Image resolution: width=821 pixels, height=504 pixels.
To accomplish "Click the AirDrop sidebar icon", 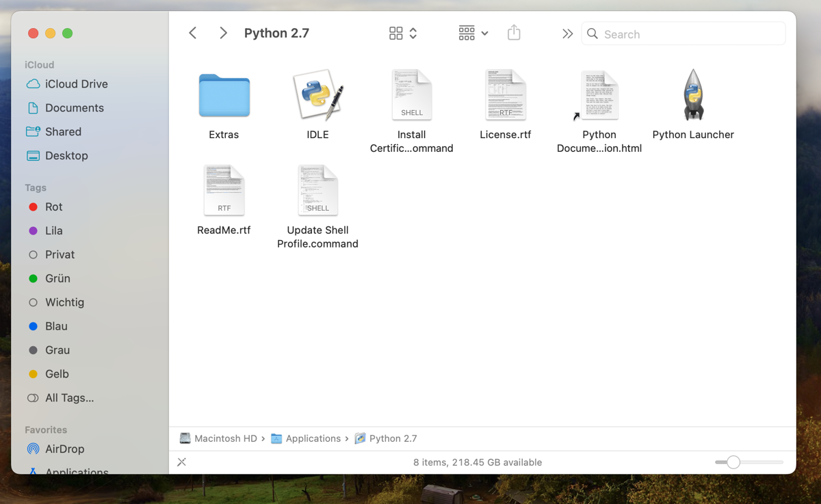I will pos(33,449).
